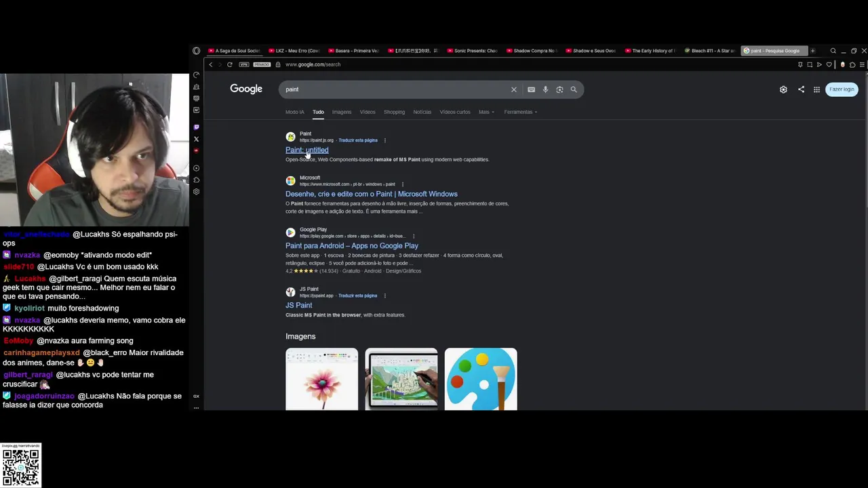Expand the Mais search filter dropdown
This screenshot has width=868, height=488.
486,112
